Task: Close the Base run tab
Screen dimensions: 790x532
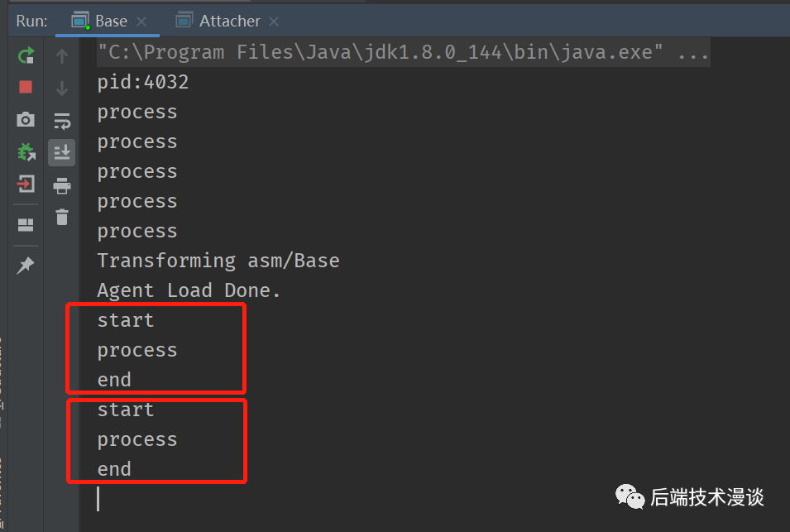Action: 141,22
